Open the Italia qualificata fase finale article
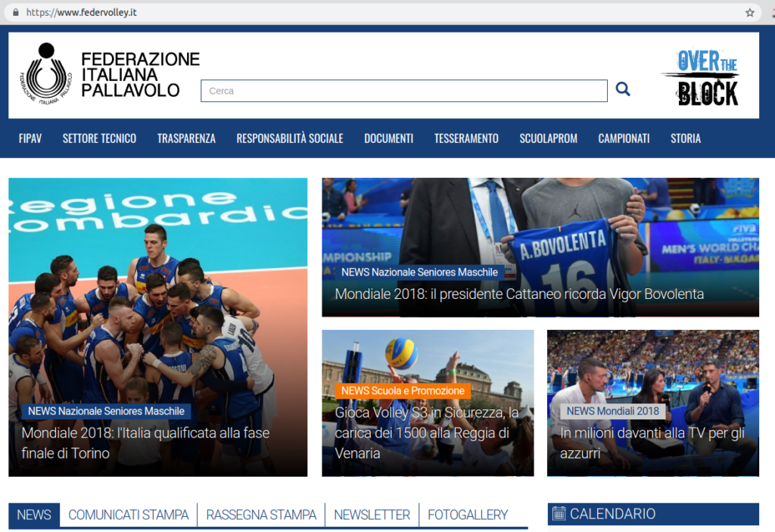Viewport: 775px width, 532px height. (x=145, y=443)
